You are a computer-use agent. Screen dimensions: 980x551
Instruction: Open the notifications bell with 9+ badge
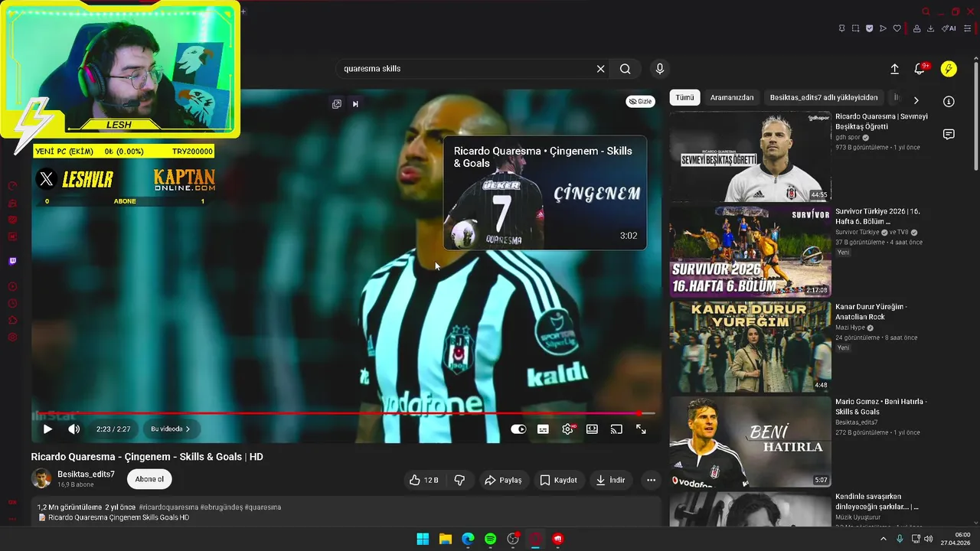(x=920, y=69)
